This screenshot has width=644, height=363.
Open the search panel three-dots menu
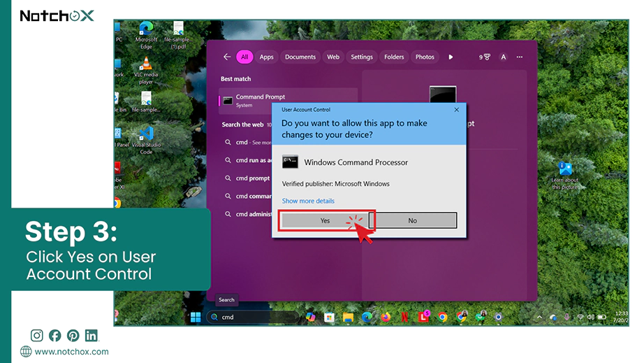[520, 57]
